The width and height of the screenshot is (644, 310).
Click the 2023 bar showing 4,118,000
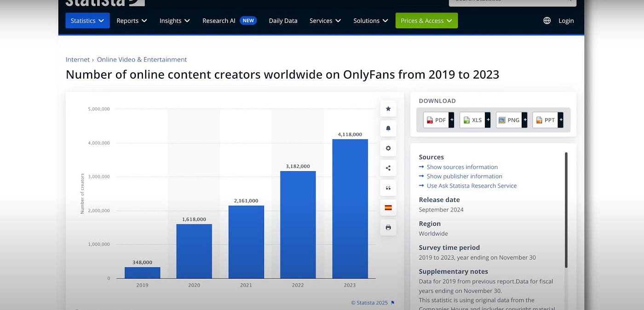click(x=350, y=209)
